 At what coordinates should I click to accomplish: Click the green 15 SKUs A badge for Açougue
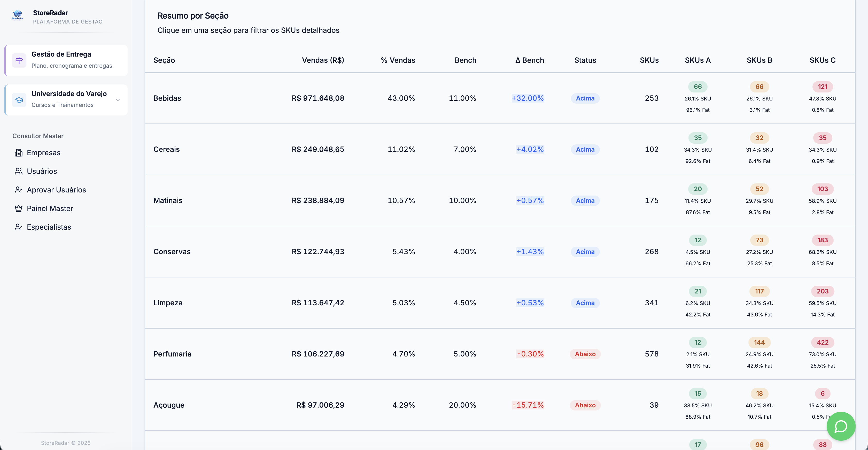[698, 394]
